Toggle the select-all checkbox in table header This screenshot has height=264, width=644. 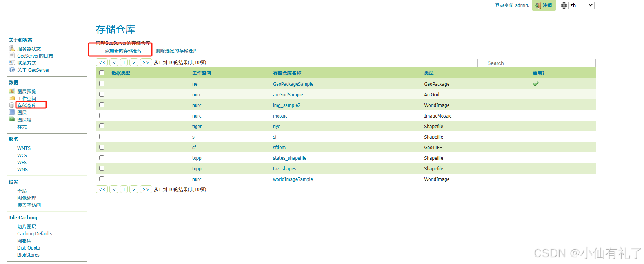click(102, 73)
